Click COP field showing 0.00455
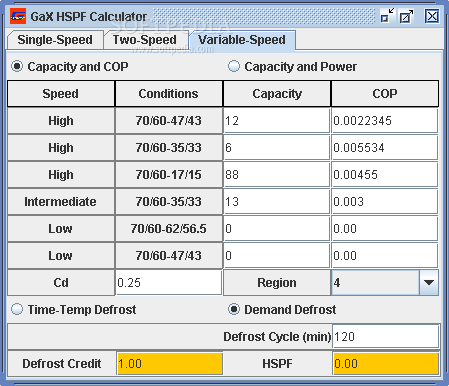 (x=384, y=175)
